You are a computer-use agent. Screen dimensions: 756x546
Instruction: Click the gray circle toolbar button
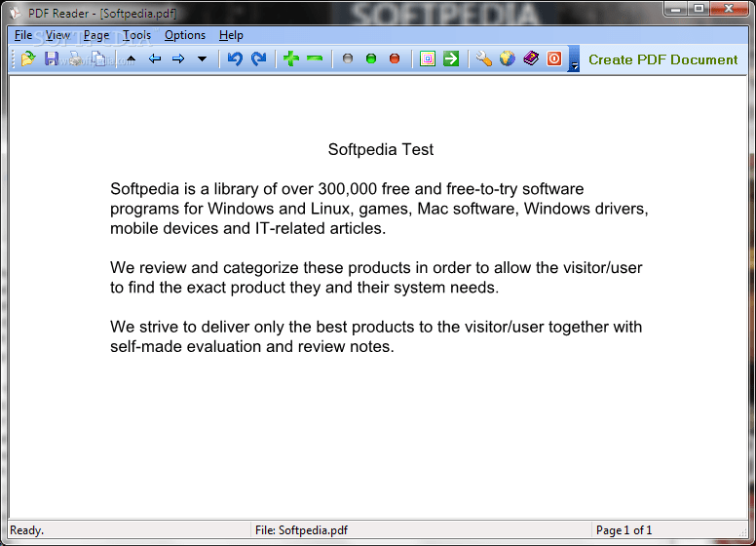348,58
